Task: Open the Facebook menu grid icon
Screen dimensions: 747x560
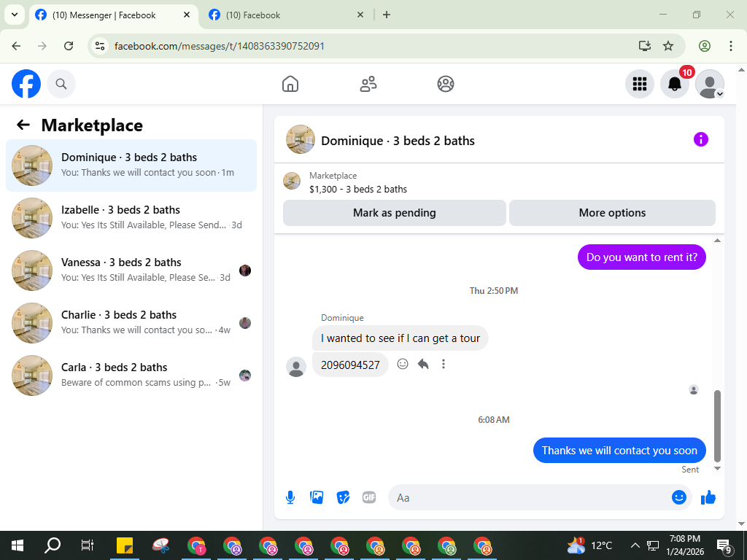Action: pos(639,84)
